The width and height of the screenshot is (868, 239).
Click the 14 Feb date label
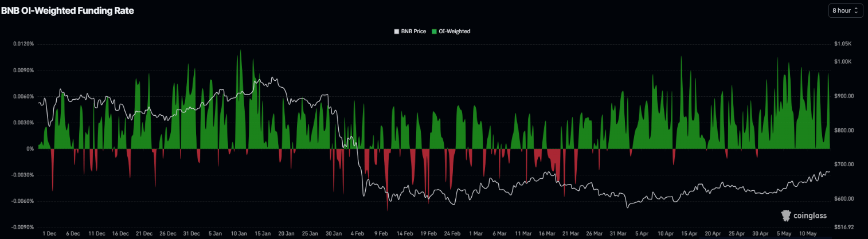(405, 234)
